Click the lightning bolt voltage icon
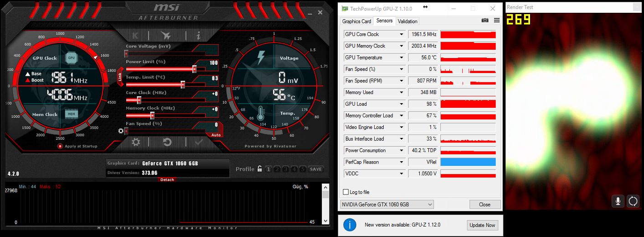 pyautogui.click(x=261, y=58)
